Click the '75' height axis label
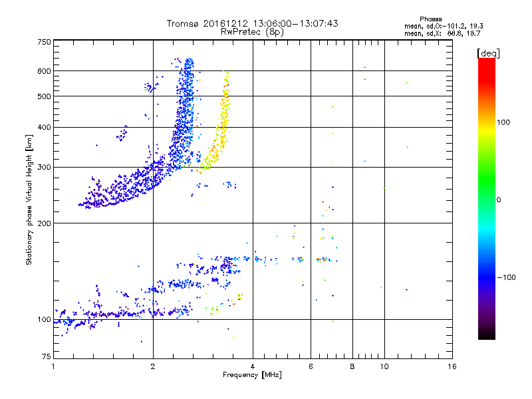532x399 pixels. coord(47,356)
